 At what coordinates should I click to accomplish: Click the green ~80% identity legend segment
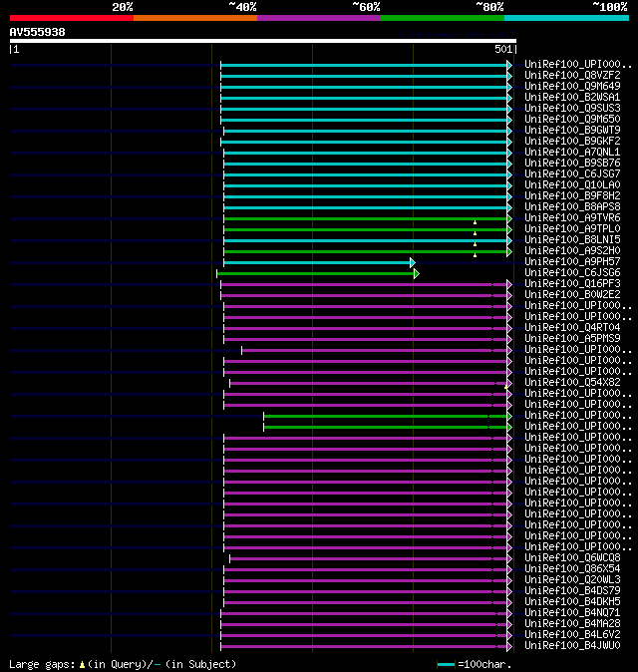443,18
